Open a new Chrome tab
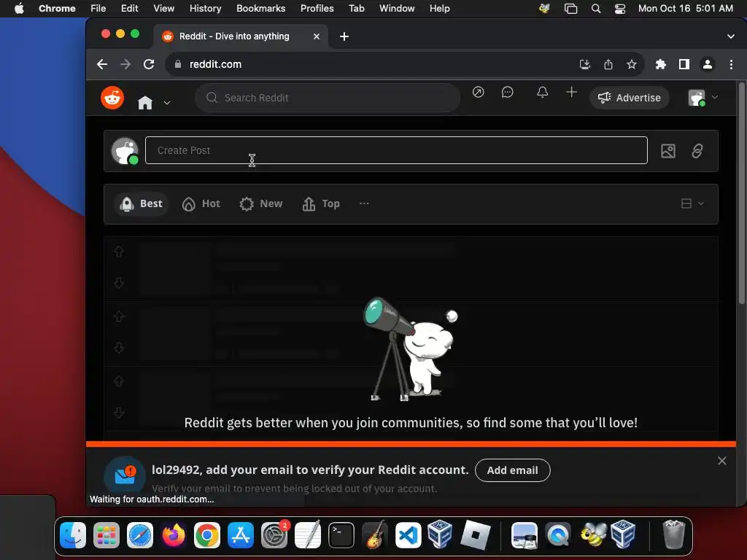The width and height of the screenshot is (747, 560). [344, 36]
